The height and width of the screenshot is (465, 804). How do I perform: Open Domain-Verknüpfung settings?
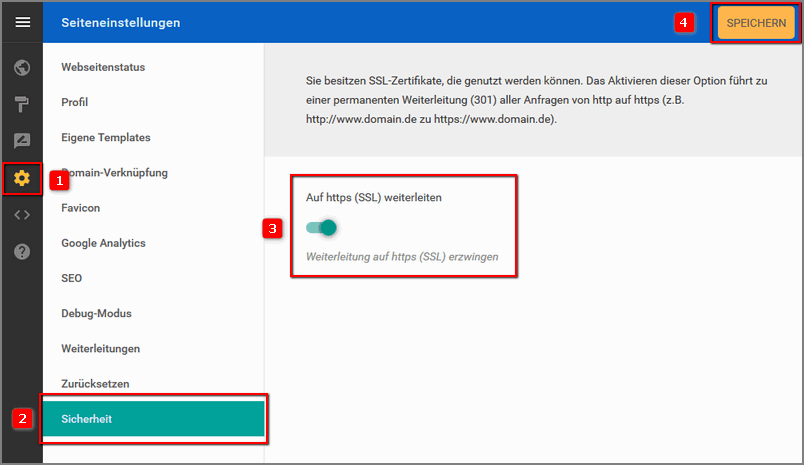[x=114, y=172]
